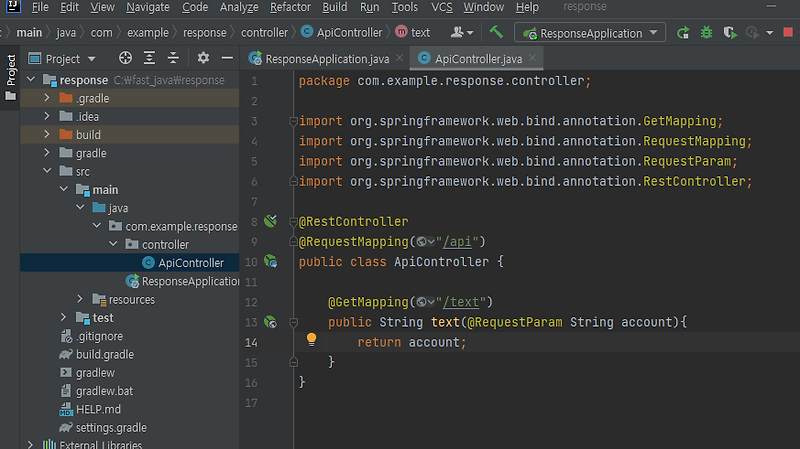Click the Run with Coverage shield icon
The width and height of the screenshot is (800, 449).
730,33
